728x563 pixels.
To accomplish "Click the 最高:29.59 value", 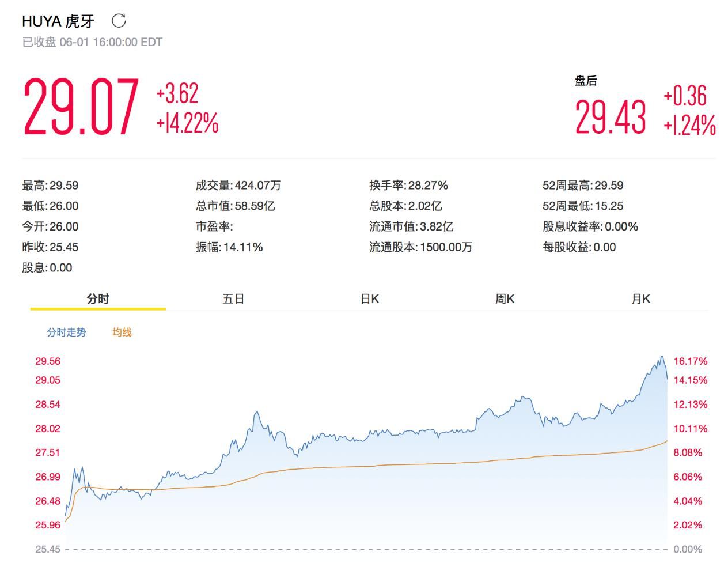I will (x=50, y=186).
